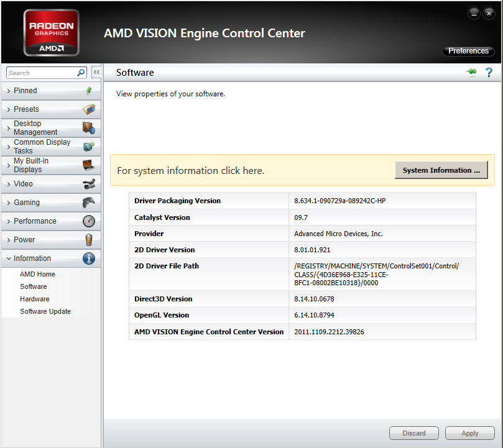
Task: Expand the Performance section
Action: coord(51,221)
